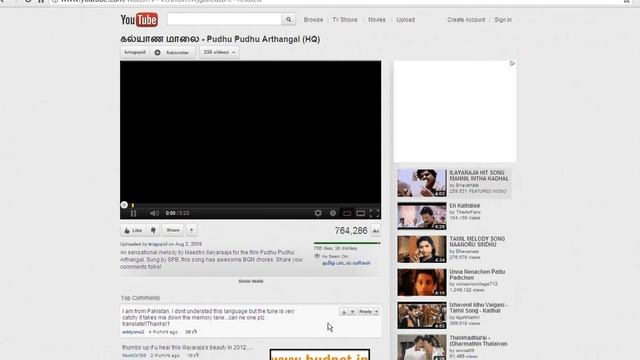Switch player to small size
Screen dimensions: 640x360
point(347,213)
